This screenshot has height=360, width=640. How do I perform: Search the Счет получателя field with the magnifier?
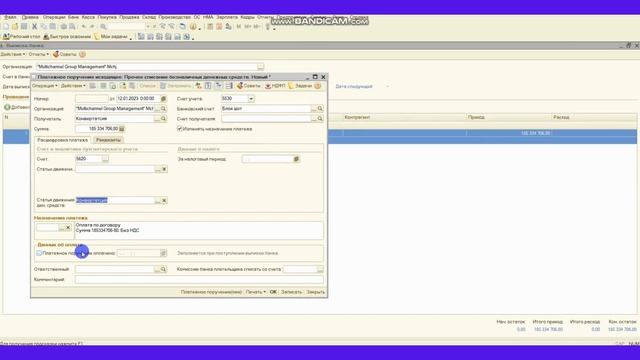(320, 119)
